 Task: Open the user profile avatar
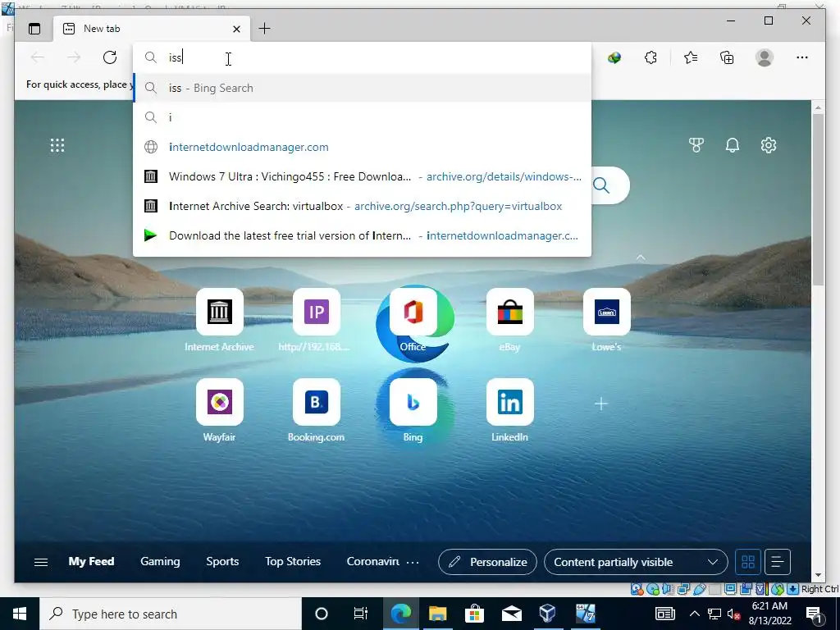[765, 57]
